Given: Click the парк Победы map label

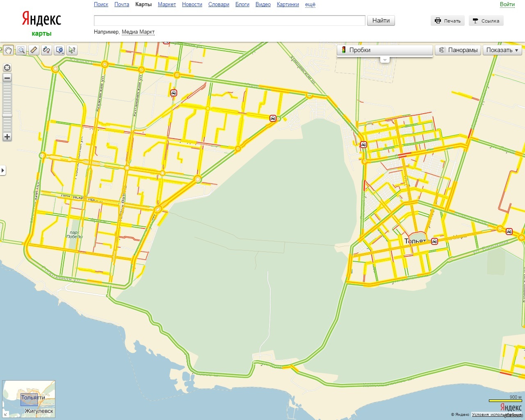Looking at the screenshot, I should click(x=75, y=235).
